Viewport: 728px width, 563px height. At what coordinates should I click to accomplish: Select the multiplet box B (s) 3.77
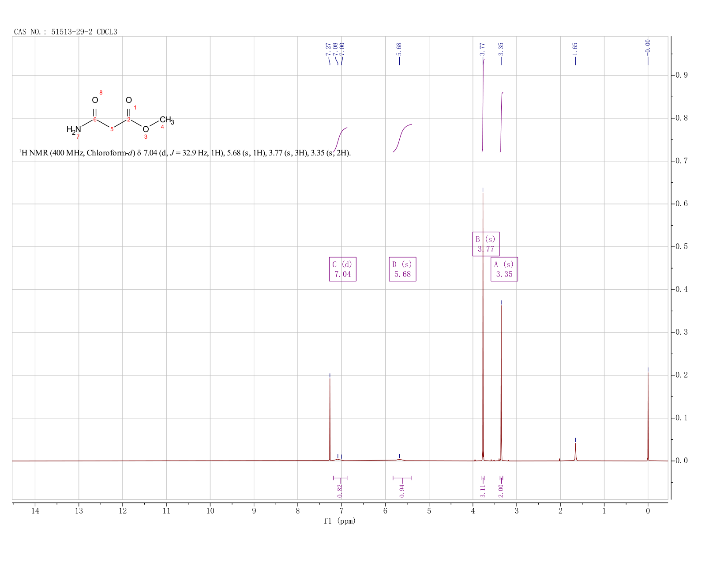486,244
